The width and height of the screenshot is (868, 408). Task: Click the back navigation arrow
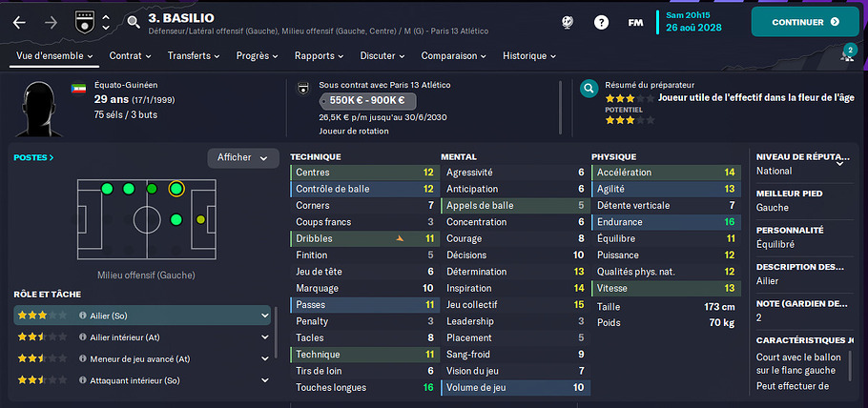pos(20,22)
